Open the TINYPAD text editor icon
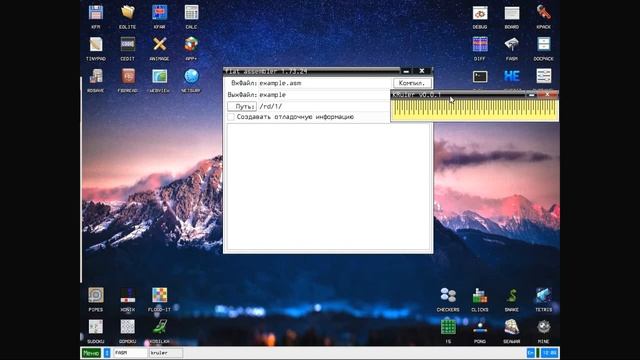The width and height of the screenshot is (640, 360). click(96, 44)
